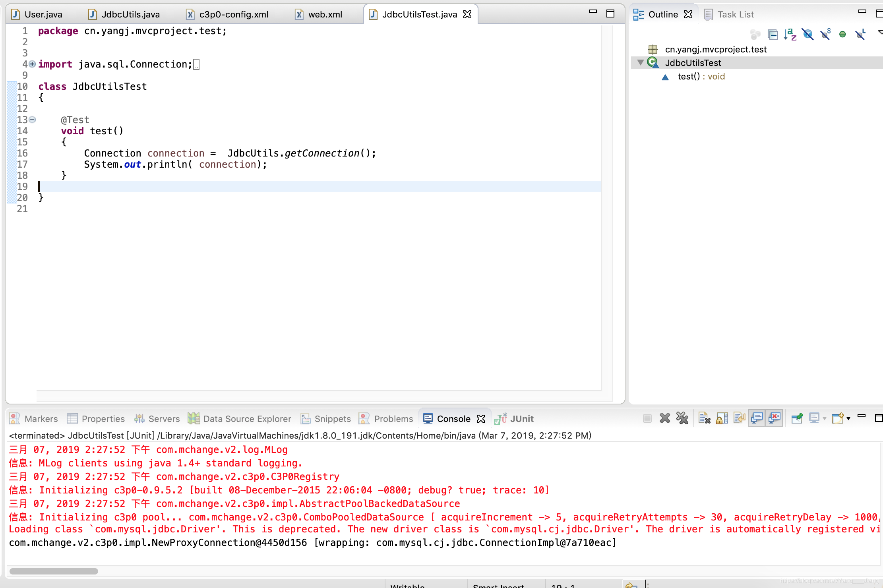Toggle Hide Static Members in Outline
Viewport: 883px width, 588px height.
point(825,35)
